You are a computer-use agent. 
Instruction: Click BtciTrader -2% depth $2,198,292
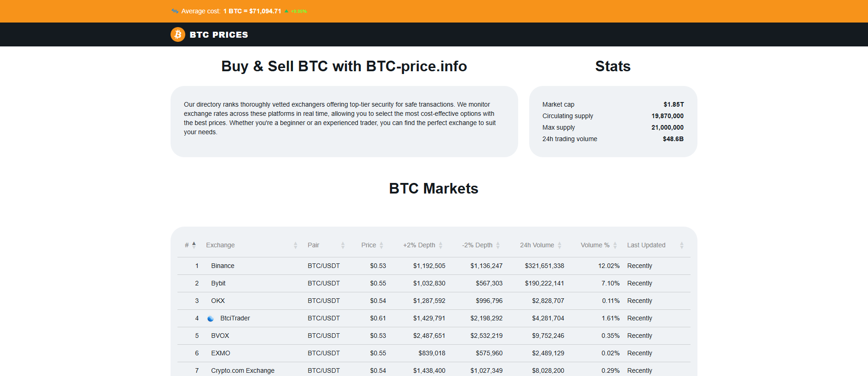pyautogui.click(x=486, y=318)
